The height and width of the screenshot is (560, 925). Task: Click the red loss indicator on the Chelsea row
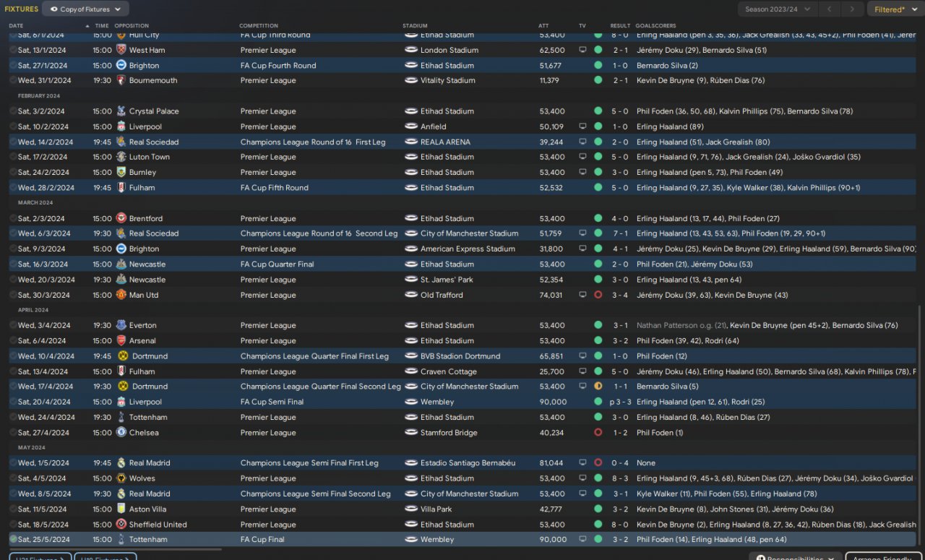[x=598, y=432]
